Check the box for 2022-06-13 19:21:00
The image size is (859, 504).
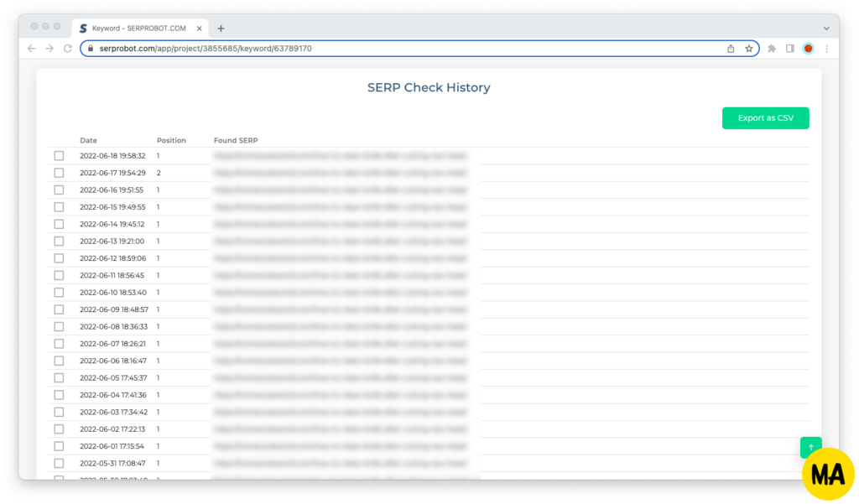click(x=60, y=242)
